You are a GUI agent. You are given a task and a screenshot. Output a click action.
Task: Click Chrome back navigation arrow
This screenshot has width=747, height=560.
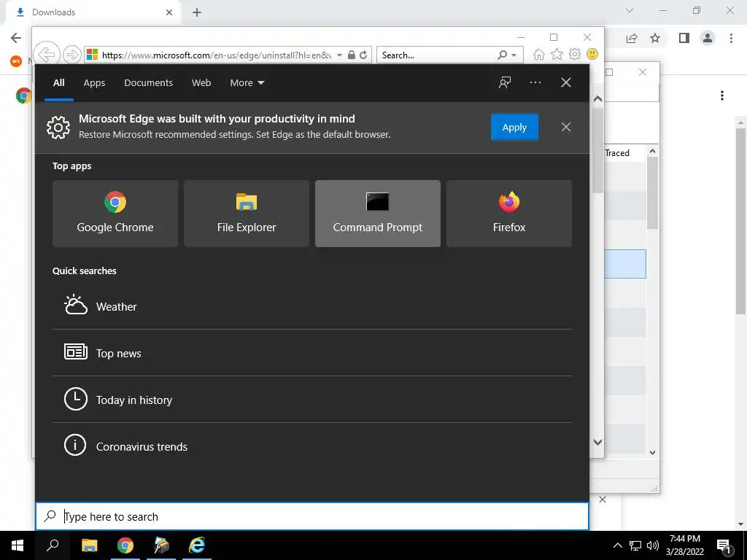tap(16, 38)
